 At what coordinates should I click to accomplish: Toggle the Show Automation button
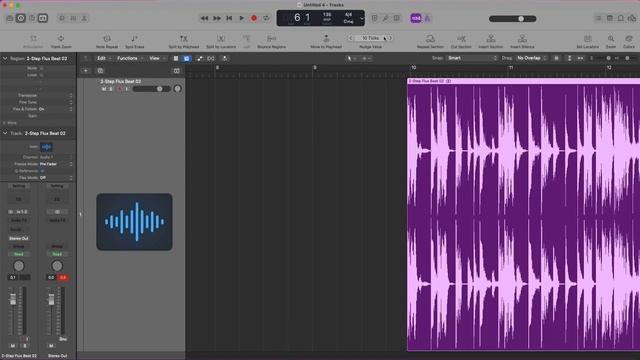(x=200, y=58)
